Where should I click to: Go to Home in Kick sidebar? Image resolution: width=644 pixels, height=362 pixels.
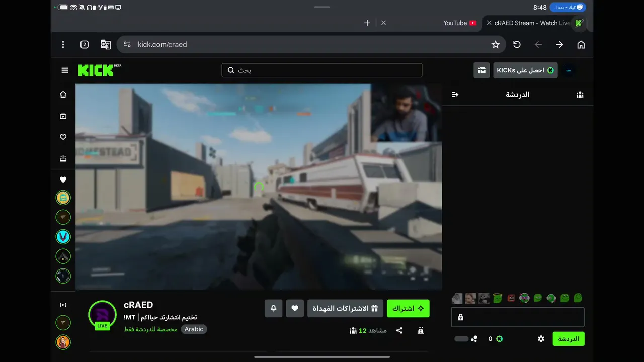point(63,95)
